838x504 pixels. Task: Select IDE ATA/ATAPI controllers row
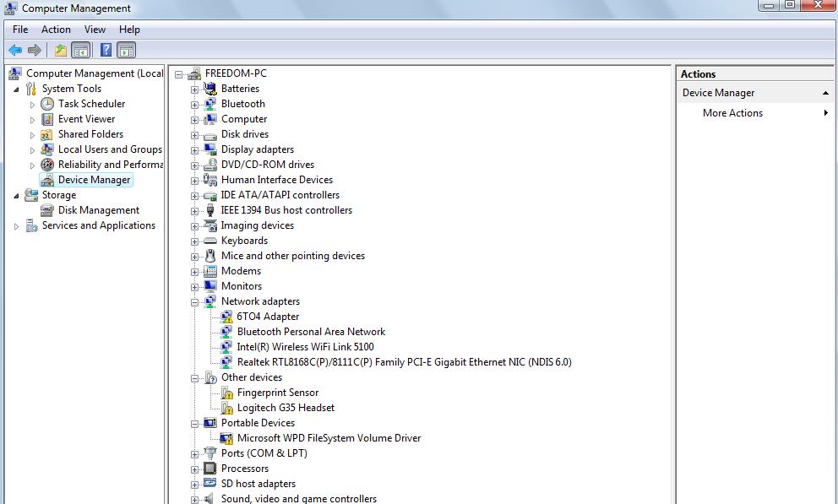coord(280,195)
